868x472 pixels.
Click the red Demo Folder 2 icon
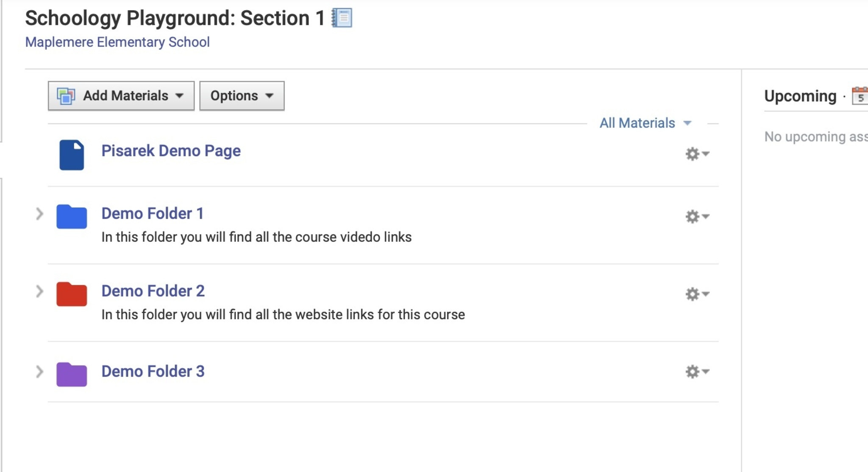(72, 294)
